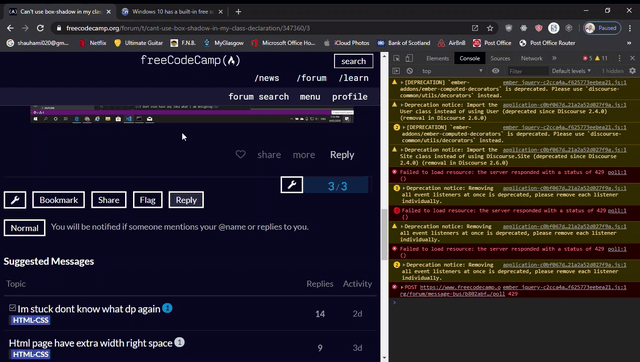Toggle the device toolbar icon in DevTools
Image resolution: width=640 pixels, height=362 pixels.
409,58
